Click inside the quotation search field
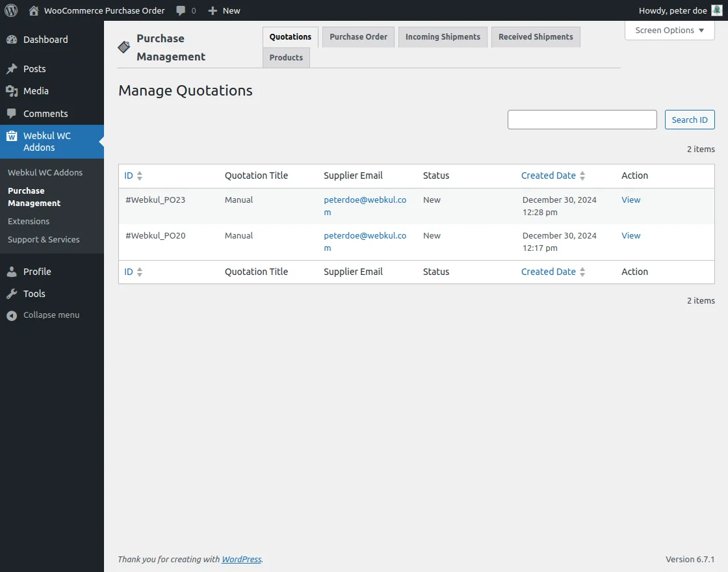 tap(581, 119)
